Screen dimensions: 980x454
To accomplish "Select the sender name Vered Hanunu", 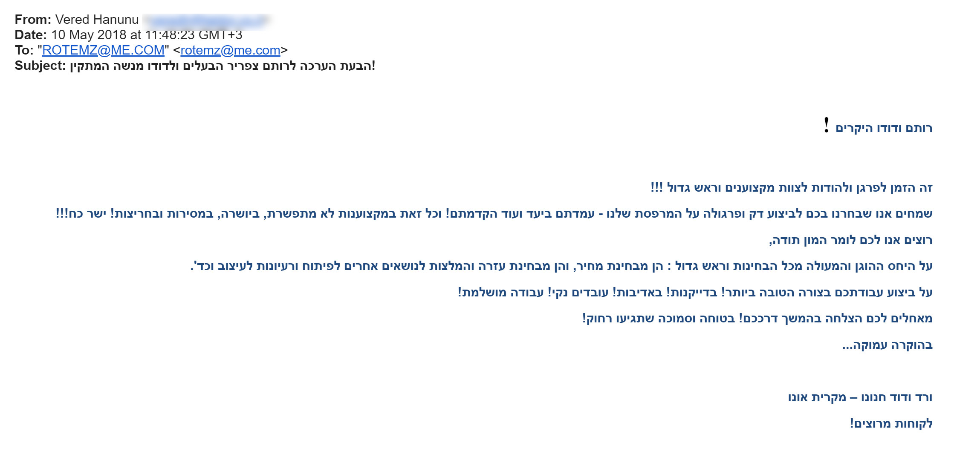I will coord(97,20).
